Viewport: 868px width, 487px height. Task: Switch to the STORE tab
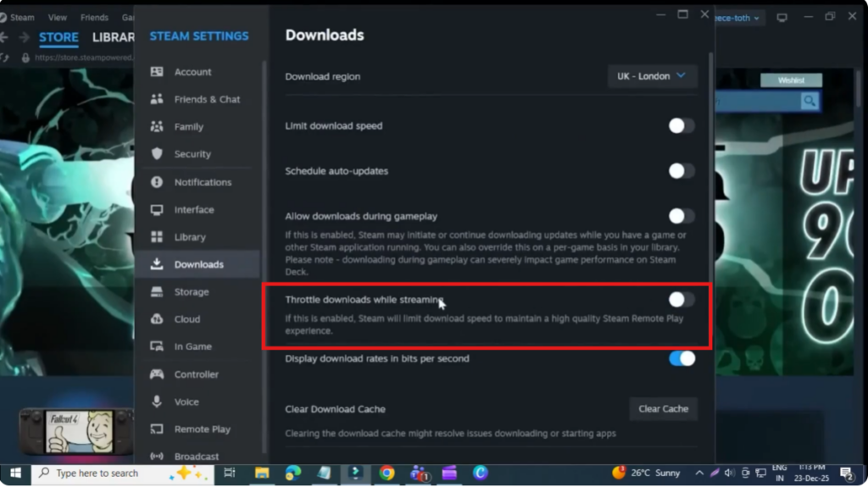coord(58,37)
